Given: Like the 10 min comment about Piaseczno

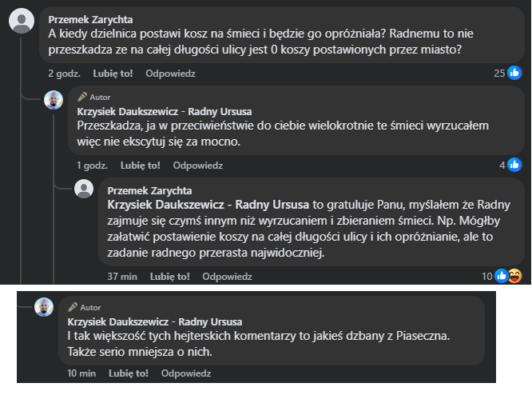Looking at the screenshot, I should 129,373.
